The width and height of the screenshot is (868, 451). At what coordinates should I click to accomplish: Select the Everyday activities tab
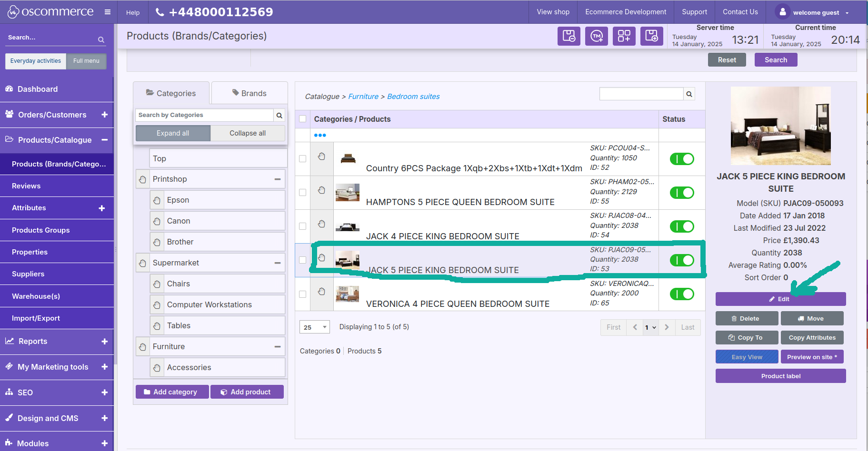(36, 61)
